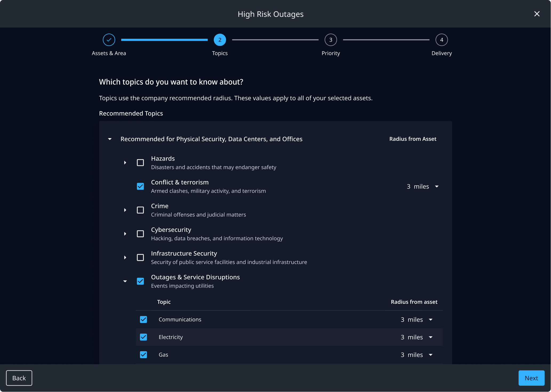The height and width of the screenshot is (392, 551).
Task: Collapse the Recommended for Physical Security group
Action: coord(110,139)
